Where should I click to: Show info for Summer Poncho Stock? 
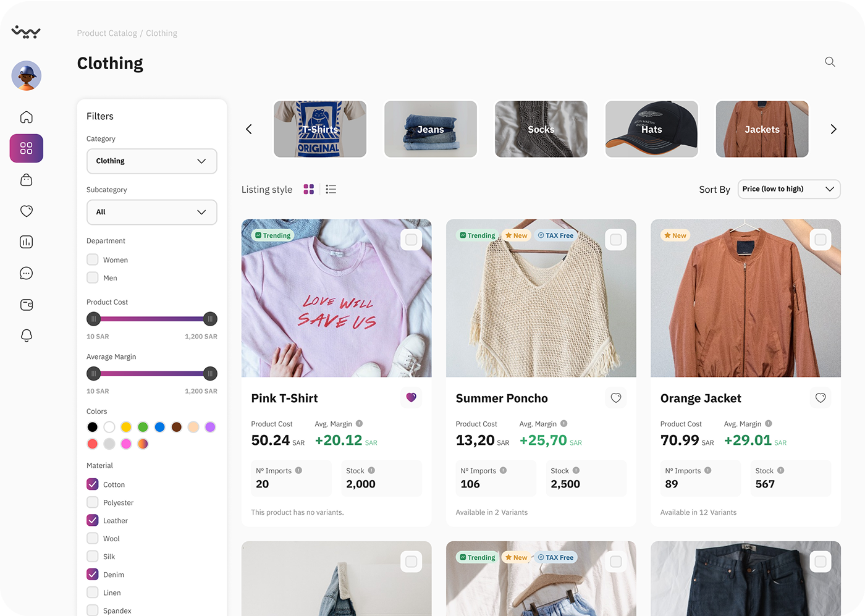click(x=576, y=470)
